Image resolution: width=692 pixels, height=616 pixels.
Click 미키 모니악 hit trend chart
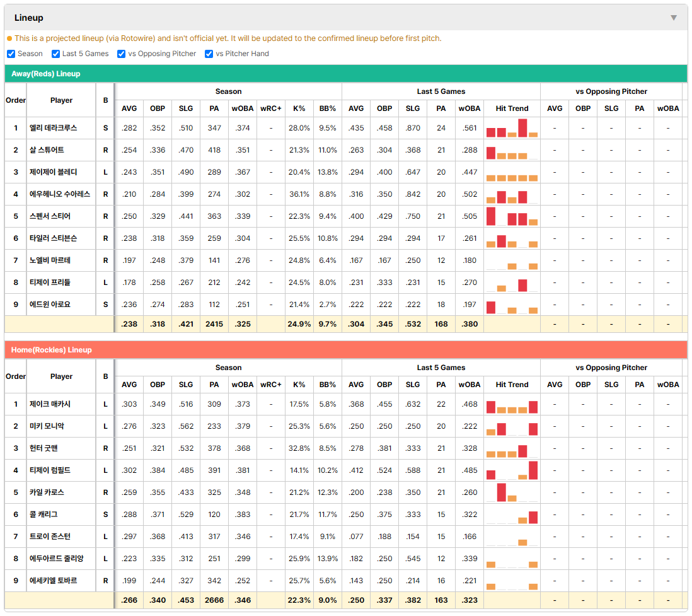tap(512, 426)
